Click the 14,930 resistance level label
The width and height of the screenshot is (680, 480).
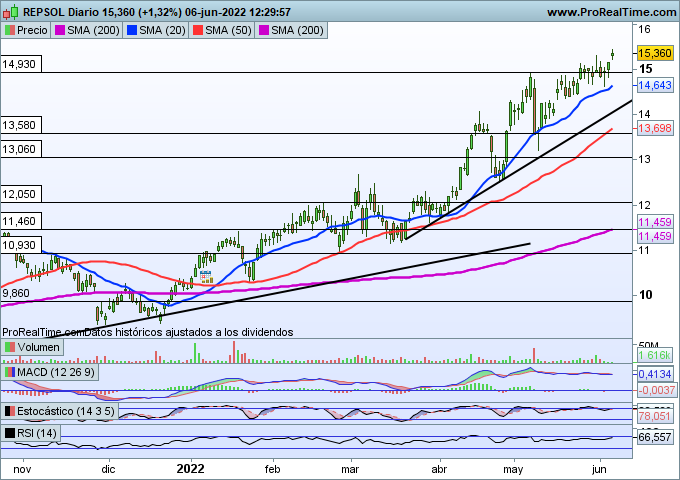coord(21,64)
